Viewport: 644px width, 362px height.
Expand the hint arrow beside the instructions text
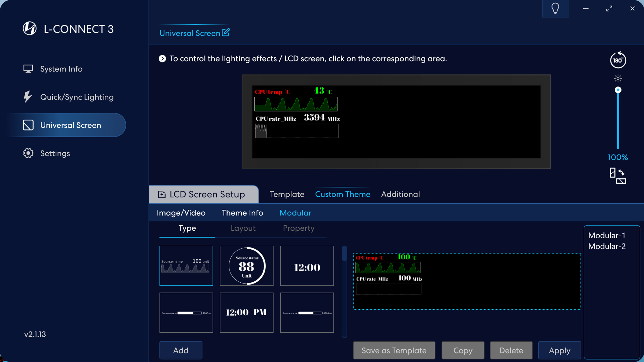(x=162, y=59)
